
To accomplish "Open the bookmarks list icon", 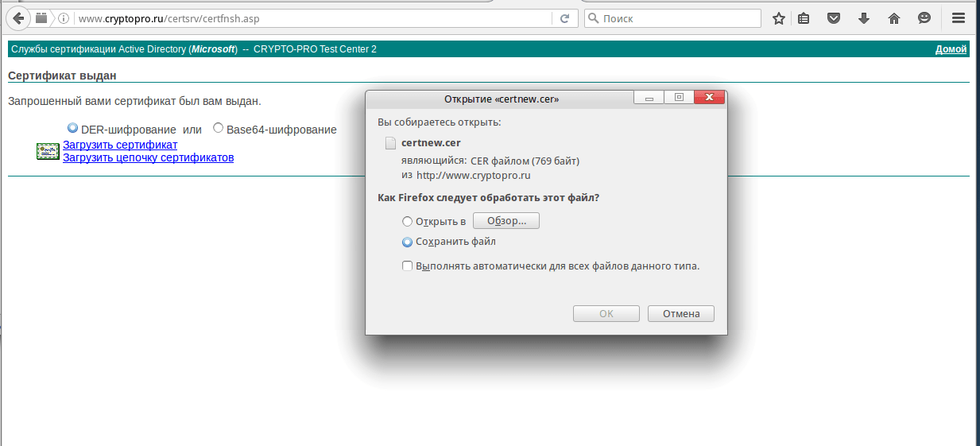I will tap(804, 18).
